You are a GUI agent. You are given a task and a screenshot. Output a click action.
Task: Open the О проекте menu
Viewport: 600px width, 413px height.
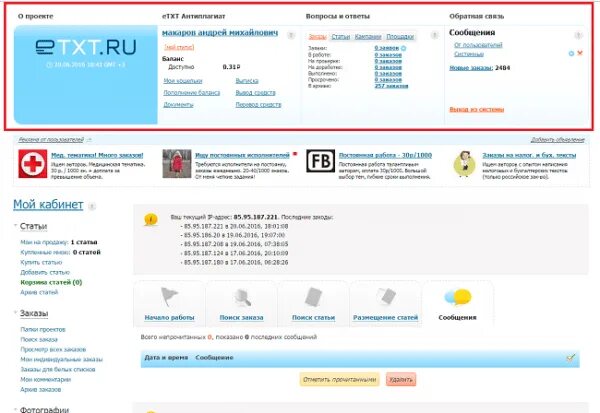[36, 16]
